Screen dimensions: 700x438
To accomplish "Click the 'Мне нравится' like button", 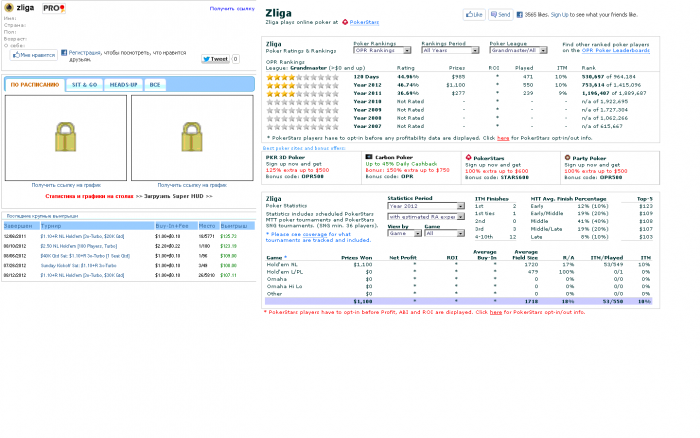I will pyautogui.click(x=34, y=55).
